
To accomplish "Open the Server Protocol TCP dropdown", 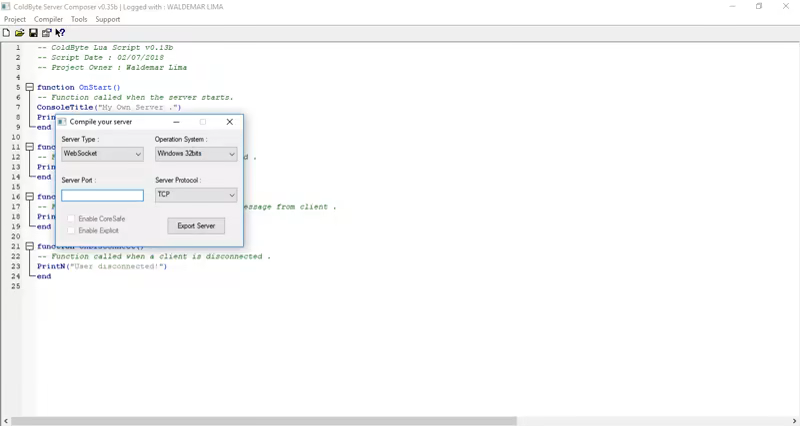I will click(x=195, y=195).
